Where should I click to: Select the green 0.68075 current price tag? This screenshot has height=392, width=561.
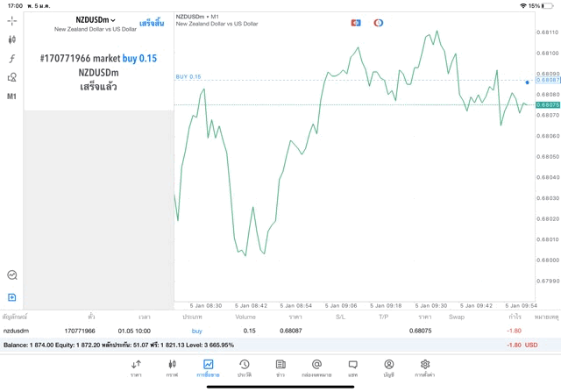coord(548,105)
